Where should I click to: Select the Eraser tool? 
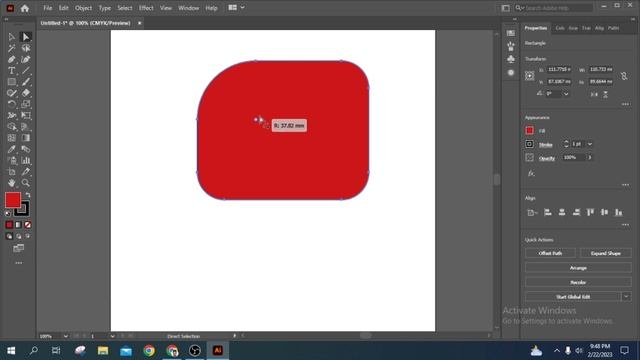[26, 93]
